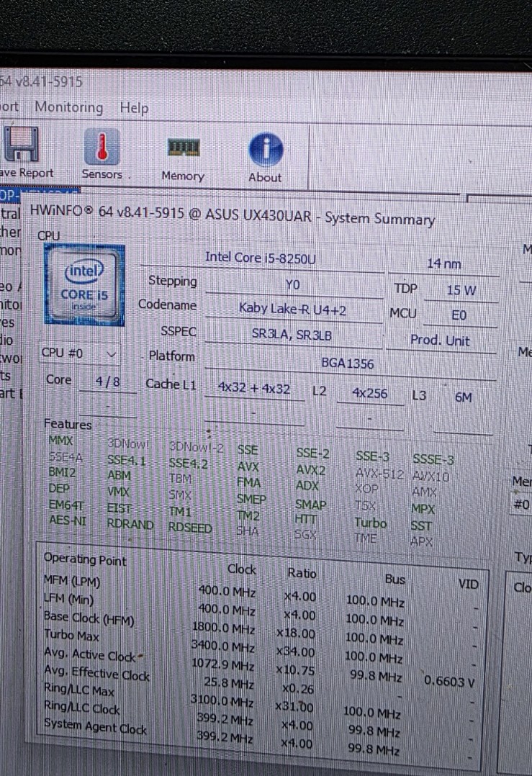Select the Intel Core i5-8250U name field
The width and height of the screenshot is (532, 776).
click(261, 258)
